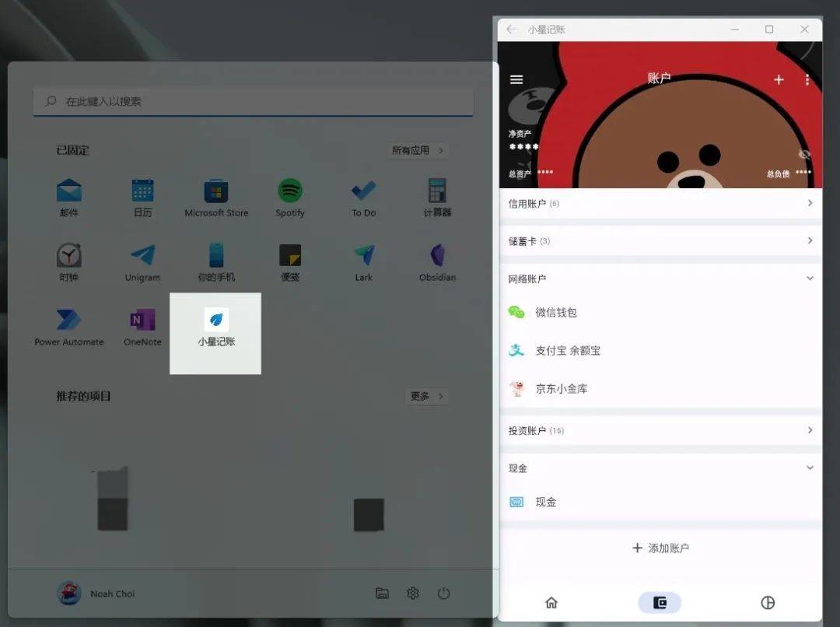Click the 添加账户 button
Image resolution: width=840 pixels, height=627 pixels.
660,548
